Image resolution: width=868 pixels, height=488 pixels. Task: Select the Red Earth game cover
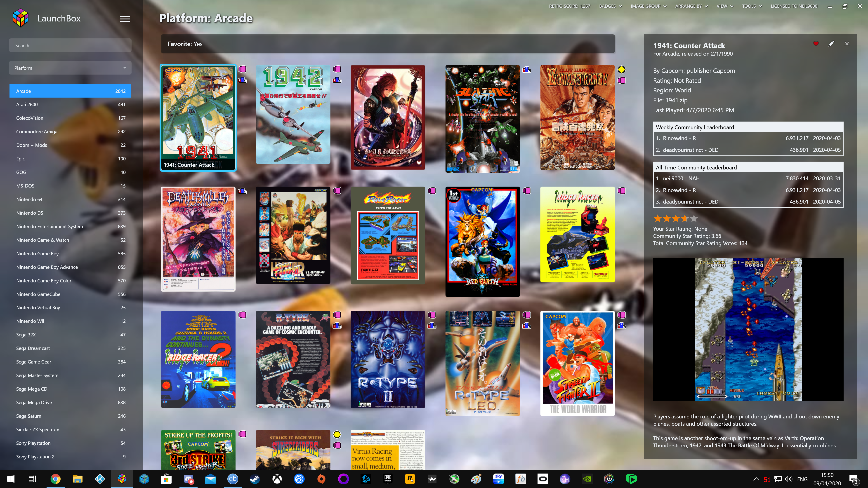click(483, 242)
